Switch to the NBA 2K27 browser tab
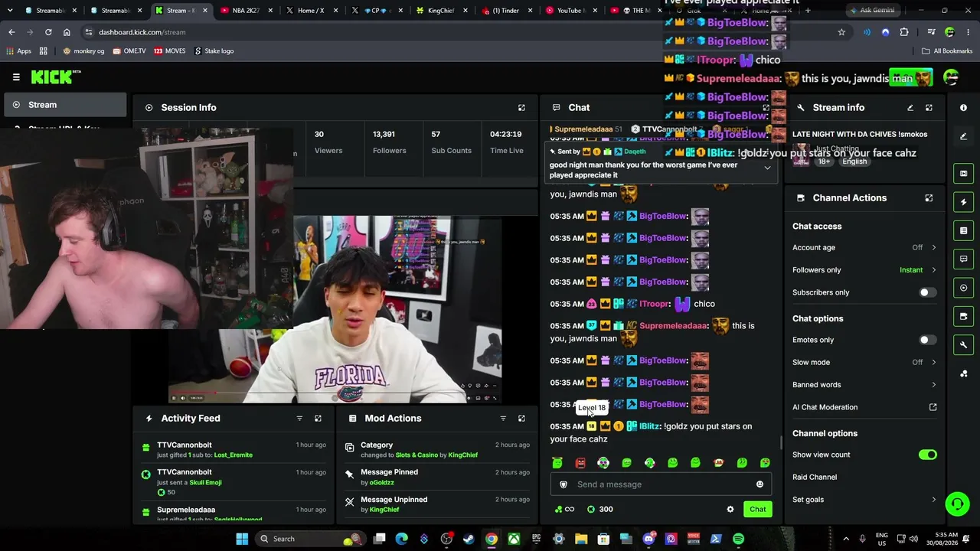 click(247, 11)
